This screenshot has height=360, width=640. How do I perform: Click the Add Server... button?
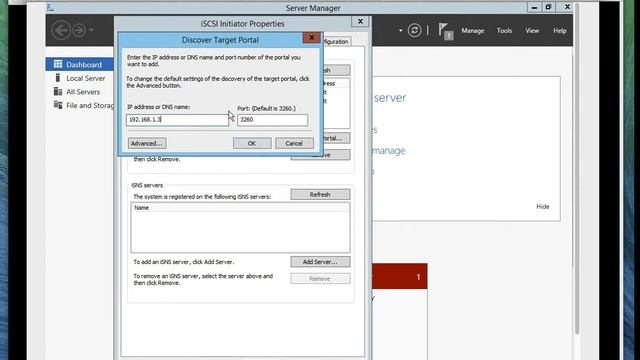click(320, 262)
